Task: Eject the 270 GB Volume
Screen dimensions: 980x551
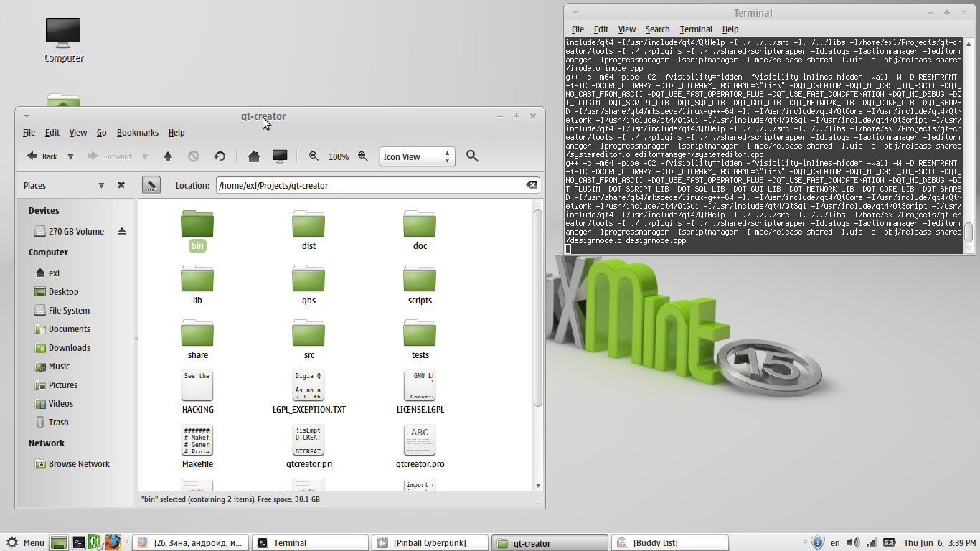Action: click(122, 231)
